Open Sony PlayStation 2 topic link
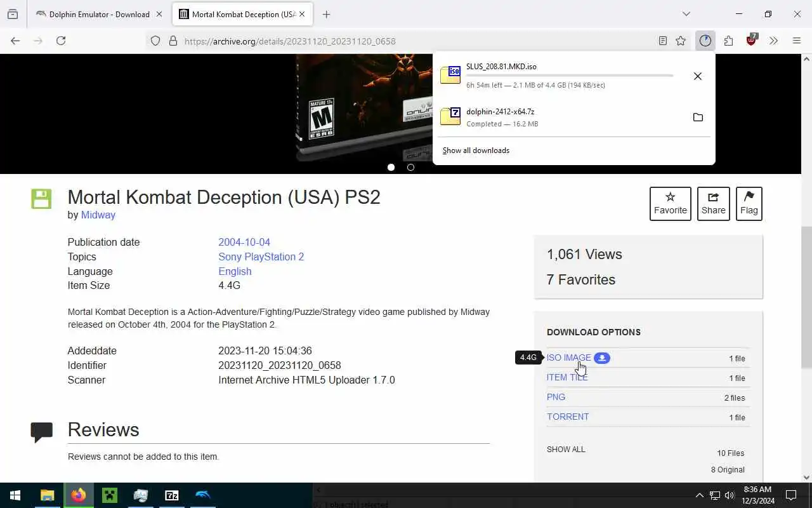812x508 pixels. pos(261,257)
